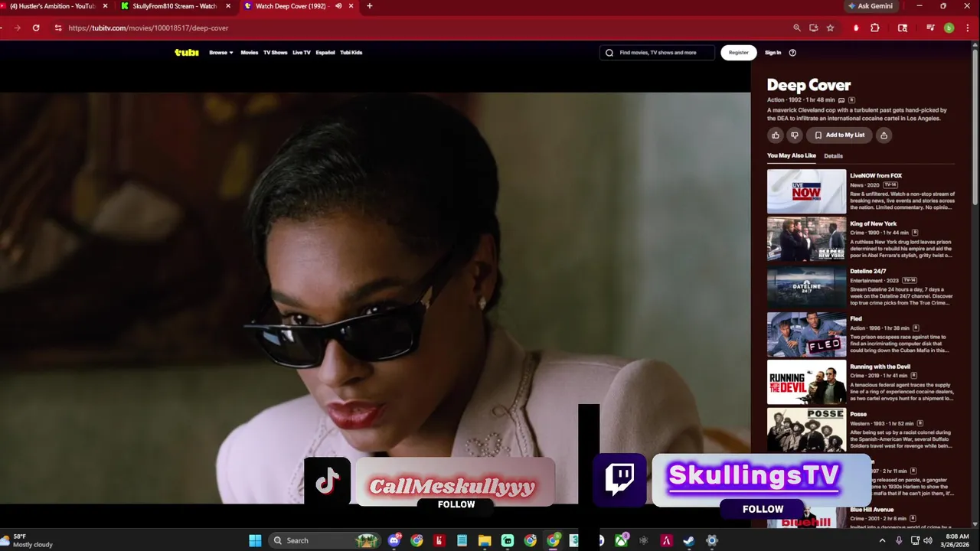The height and width of the screenshot is (551, 980).
Task: Click the Tubi logo
Action: [x=187, y=53]
